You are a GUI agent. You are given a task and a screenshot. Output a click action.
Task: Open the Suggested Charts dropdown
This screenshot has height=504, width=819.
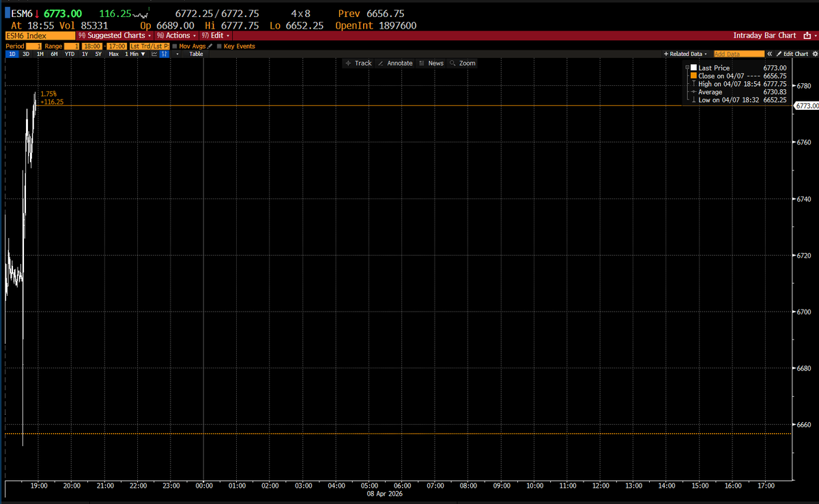(x=114, y=35)
